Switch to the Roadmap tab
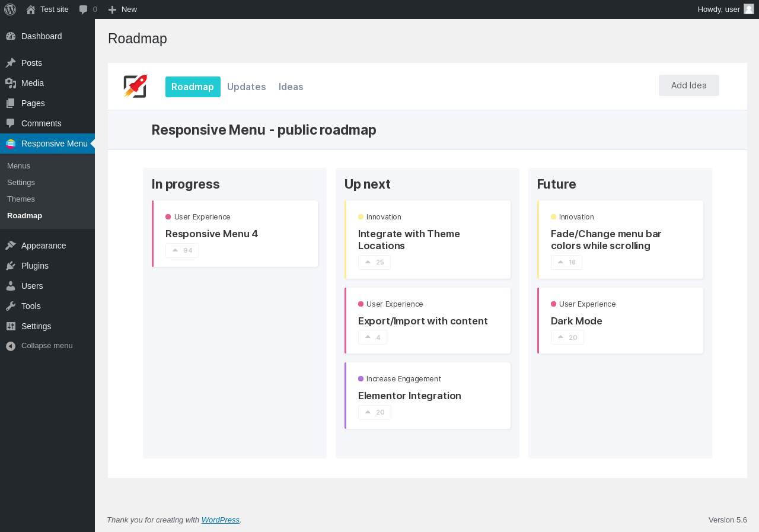The height and width of the screenshot is (532, 759). tap(193, 87)
